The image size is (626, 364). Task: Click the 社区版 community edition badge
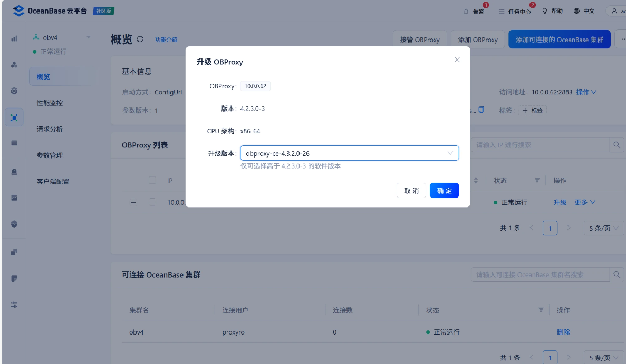click(x=103, y=10)
